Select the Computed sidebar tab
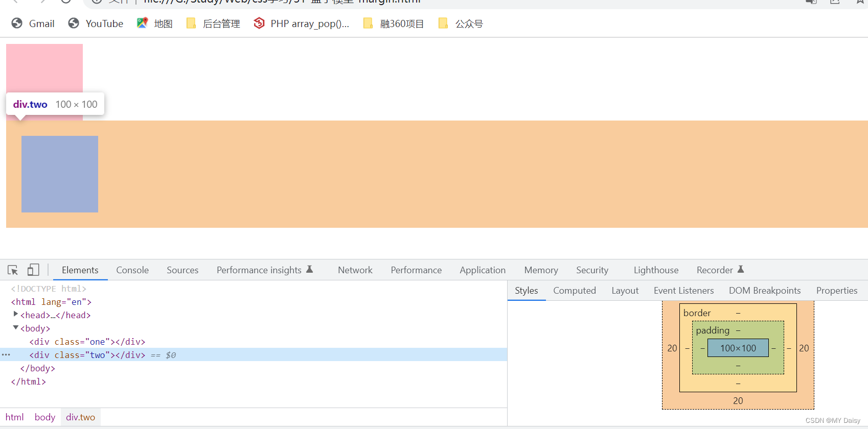The height and width of the screenshot is (429, 868). coord(575,291)
